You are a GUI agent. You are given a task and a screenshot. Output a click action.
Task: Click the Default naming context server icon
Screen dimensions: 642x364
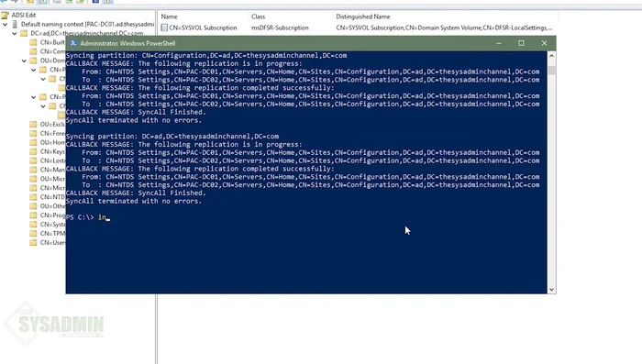(x=15, y=24)
